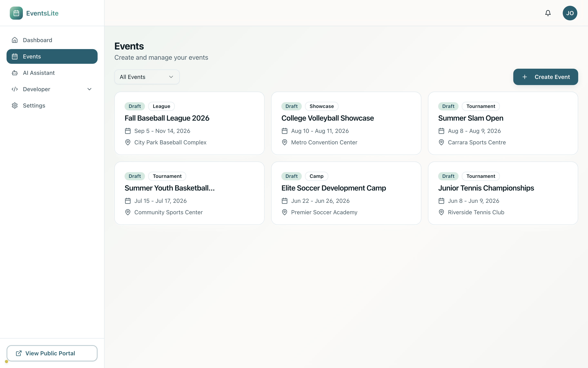Click Draft badge on Junior Tennis Championships card

click(448, 176)
